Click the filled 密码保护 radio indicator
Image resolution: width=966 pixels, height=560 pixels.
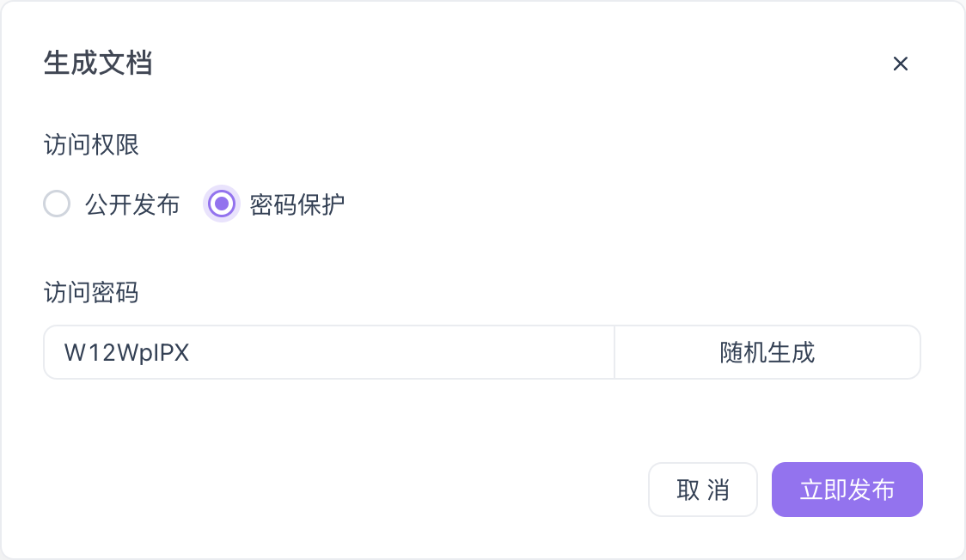point(222,204)
